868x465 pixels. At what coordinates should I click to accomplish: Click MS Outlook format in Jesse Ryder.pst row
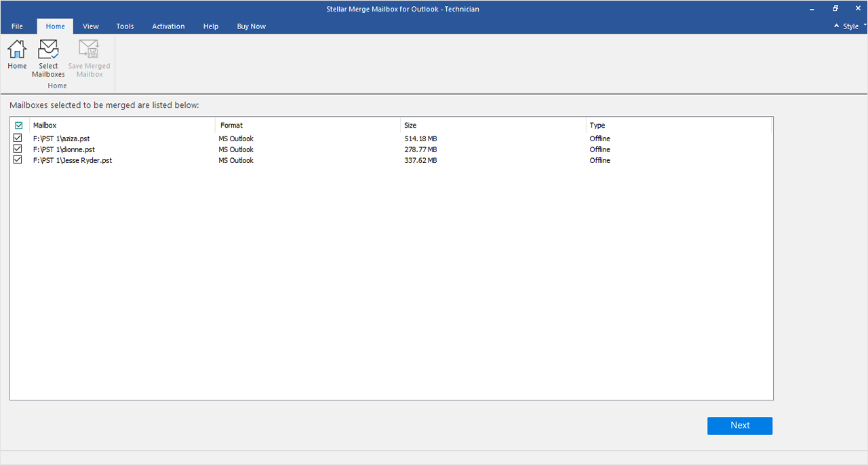(236, 160)
